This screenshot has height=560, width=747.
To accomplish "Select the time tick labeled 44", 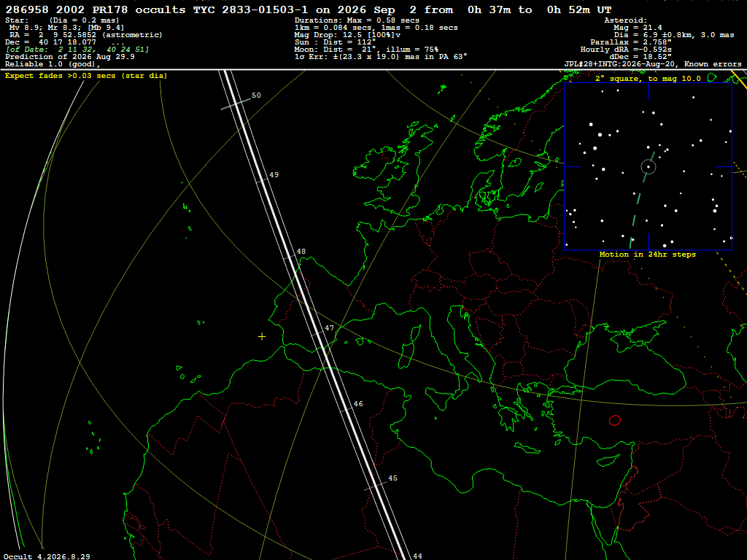I will [417, 556].
